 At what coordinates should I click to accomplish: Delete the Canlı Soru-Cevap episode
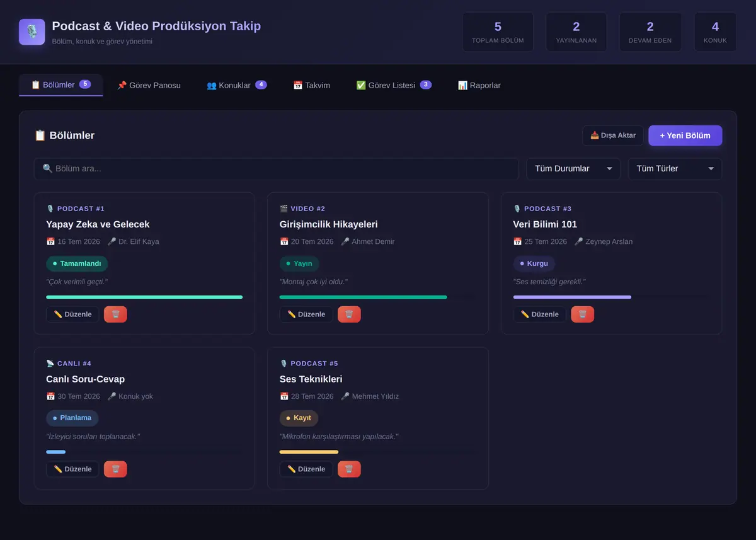(115, 469)
